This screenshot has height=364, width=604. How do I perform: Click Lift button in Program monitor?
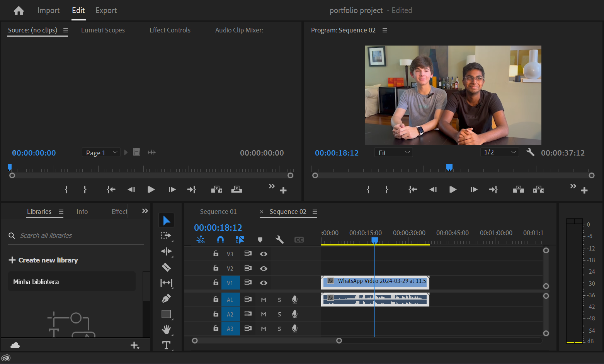coord(518,189)
